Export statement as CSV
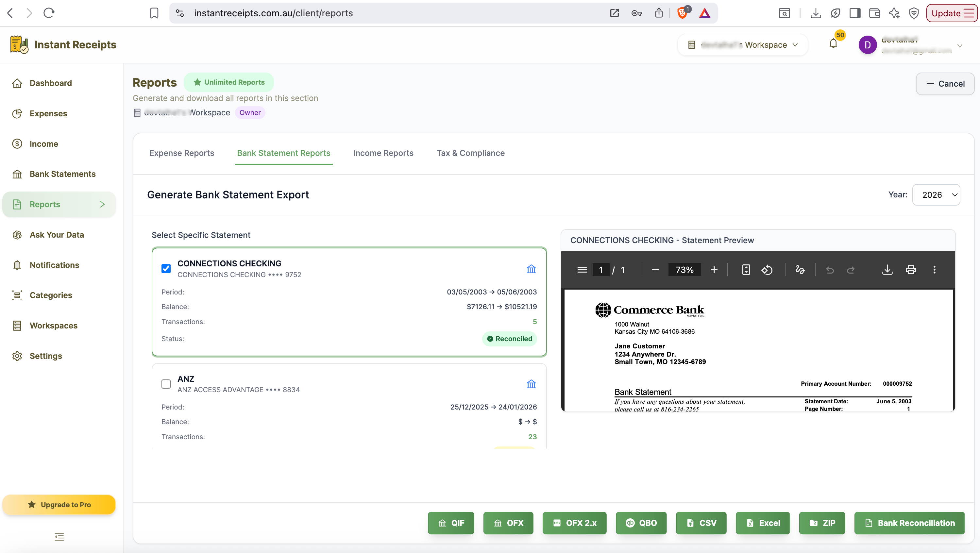The height and width of the screenshot is (553, 980). click(701, 523)
